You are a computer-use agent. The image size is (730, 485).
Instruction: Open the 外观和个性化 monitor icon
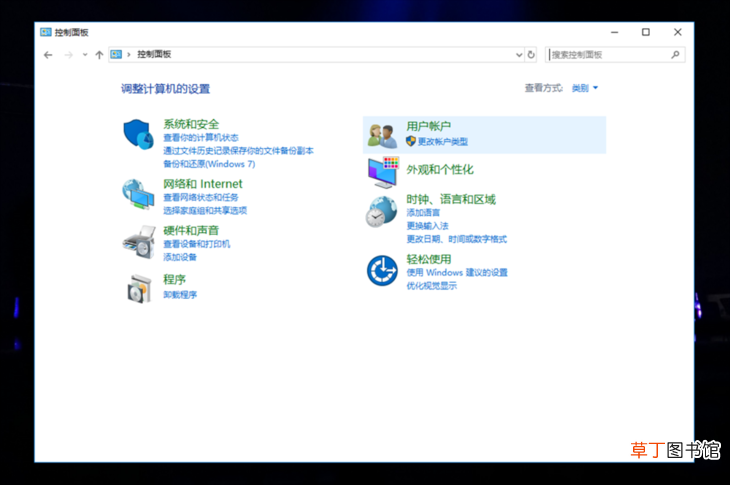point(383,172)
